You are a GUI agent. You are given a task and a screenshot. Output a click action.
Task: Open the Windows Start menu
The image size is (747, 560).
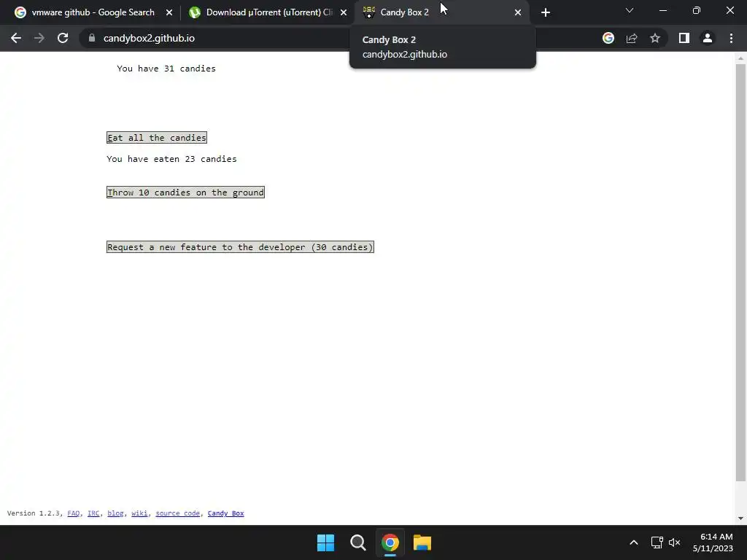coord(326,542)
